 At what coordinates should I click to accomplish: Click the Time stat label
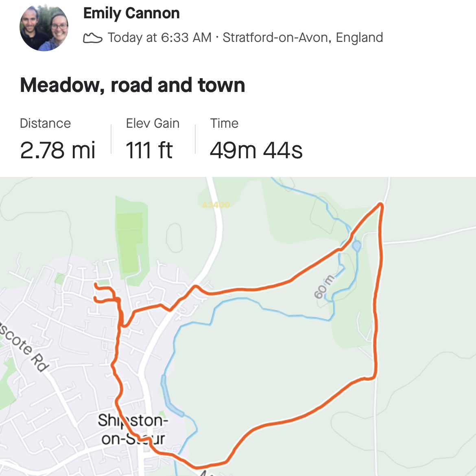(x=224, y=123)
